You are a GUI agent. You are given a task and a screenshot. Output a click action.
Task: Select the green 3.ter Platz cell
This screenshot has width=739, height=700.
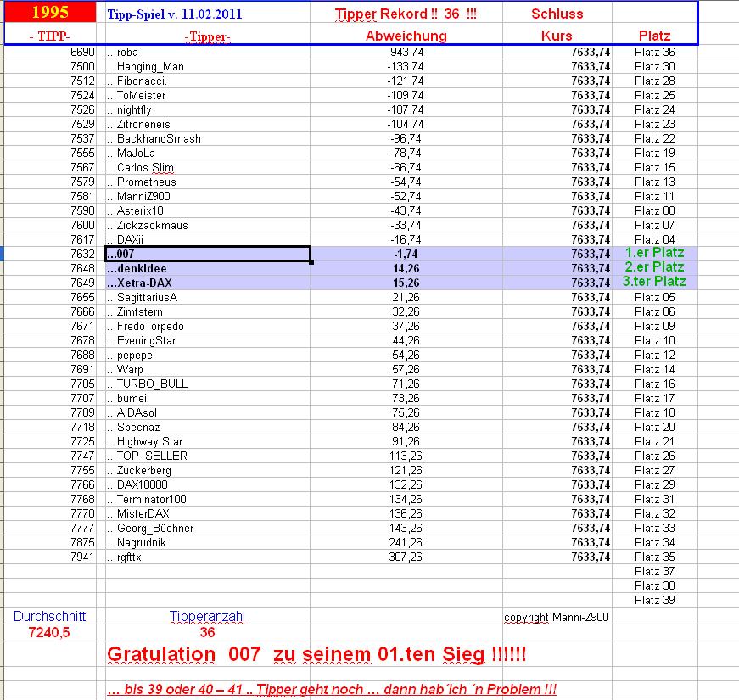655,282
